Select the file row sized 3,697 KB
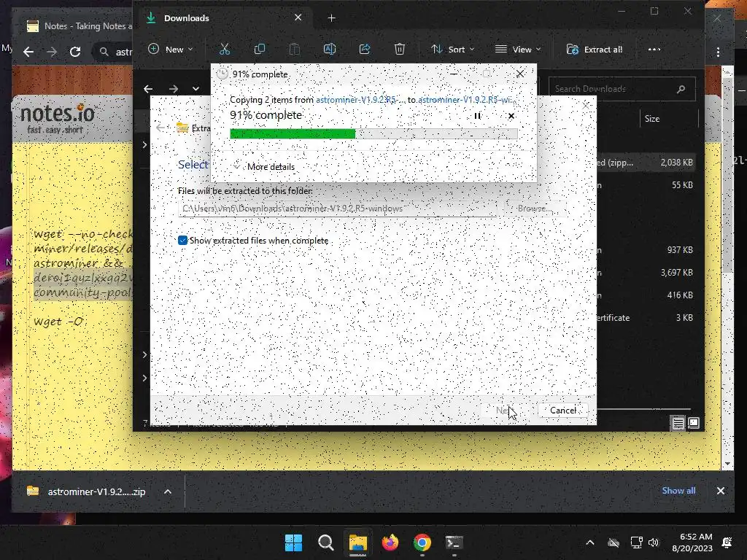This screenshot has width=747, height=560. [647, 273]
